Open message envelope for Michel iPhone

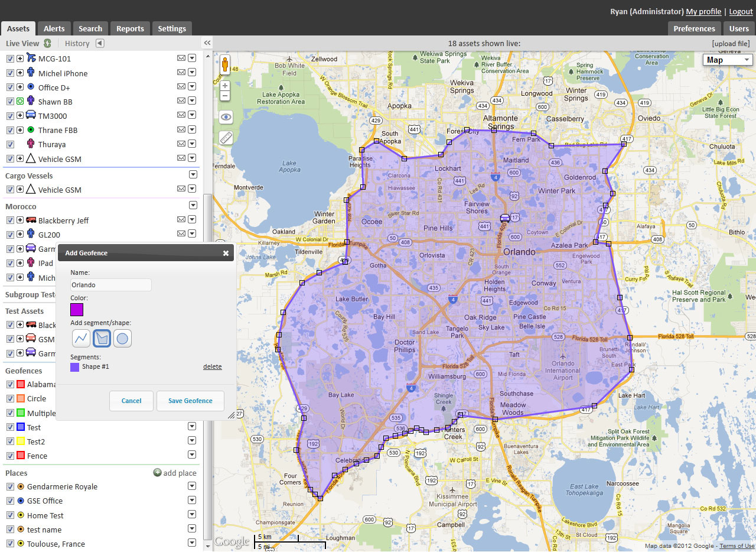coord(181,73)
